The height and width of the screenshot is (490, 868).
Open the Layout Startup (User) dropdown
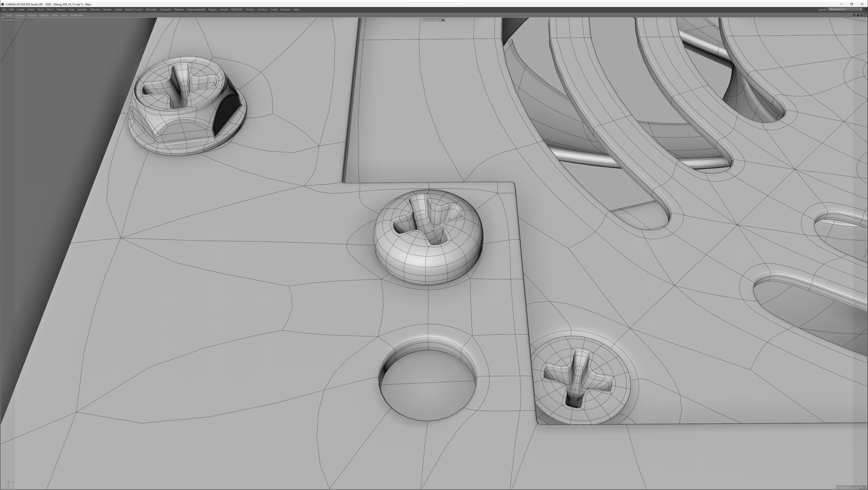pyautogui.click(x=845, y=9)
